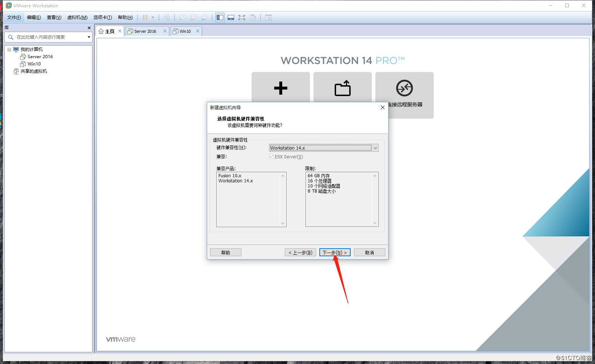The image size is (595, 364).
Task: Click the connect to remote server icon
Action: pos(405,88)
